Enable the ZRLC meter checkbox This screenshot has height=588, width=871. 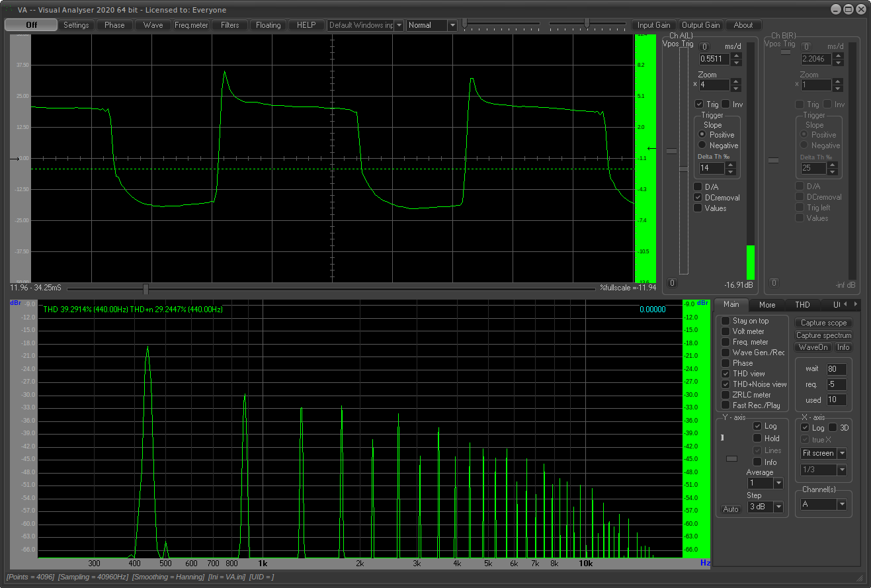pos(726,395)
